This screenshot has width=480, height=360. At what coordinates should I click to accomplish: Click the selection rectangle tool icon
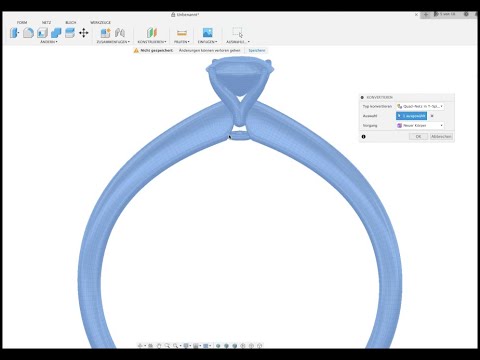point(237,32)
